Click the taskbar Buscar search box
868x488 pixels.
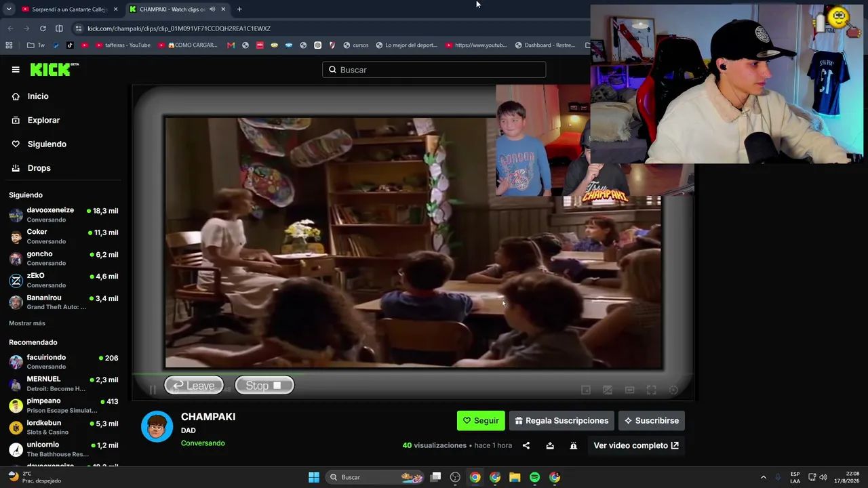click(375, 477)
